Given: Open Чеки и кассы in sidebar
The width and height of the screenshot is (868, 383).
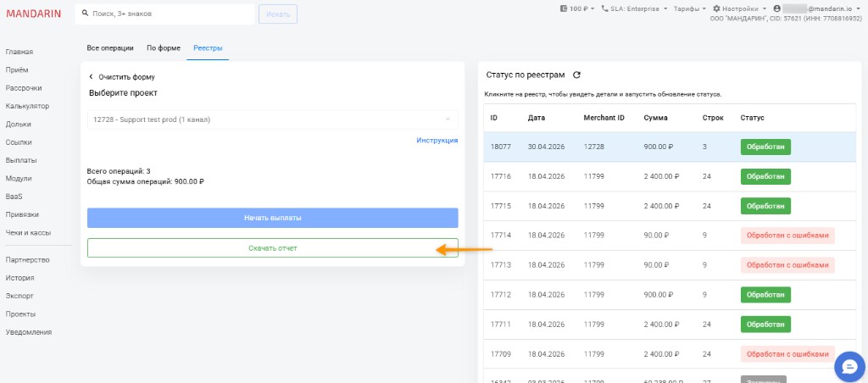Looking at the screenshot, I should pyautogui.click(x=28, y=233).
